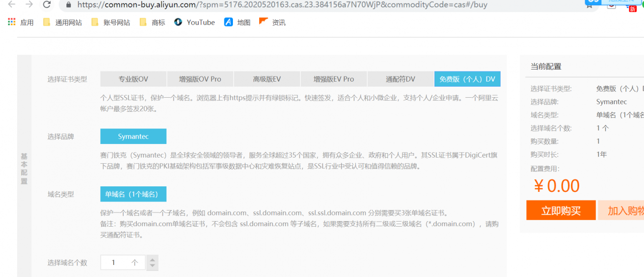Click the ¥ 0.00 price text

pyautogui.click(x=556, y=186)
